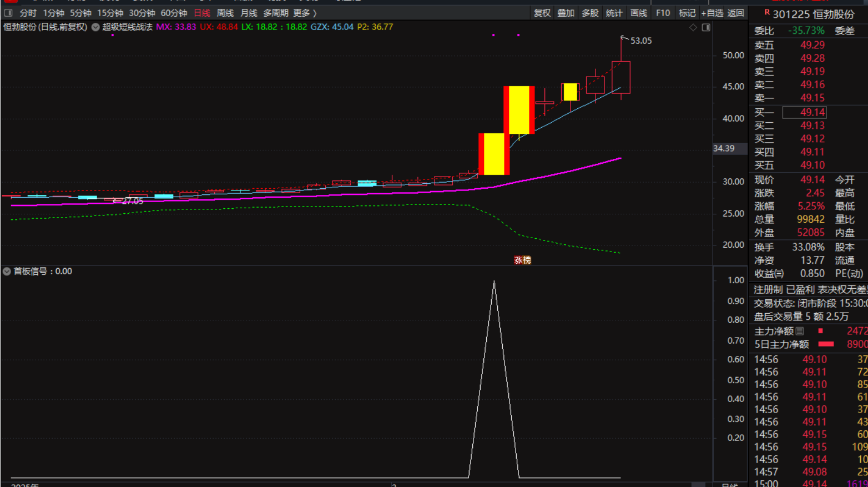This screenshot has height=487, width=868.
Task: Expand the 首板信号 indicator dropdown
Action: point(7,271)
